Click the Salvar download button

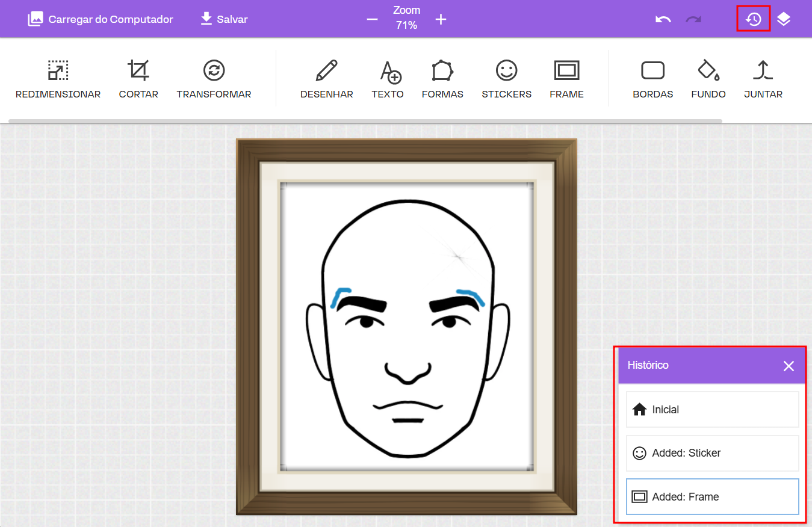[x=224, y=19]
